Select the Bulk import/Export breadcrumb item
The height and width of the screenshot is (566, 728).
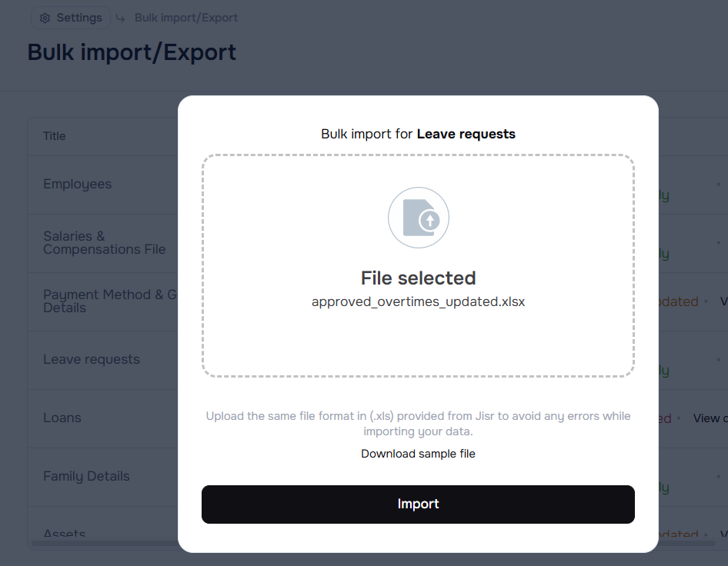click(x=185, y=18)
